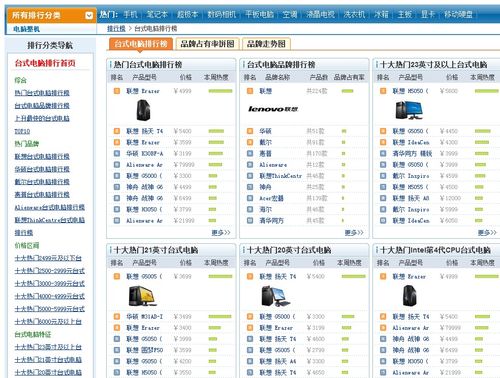
Task: Open 联想台式电脑排行榜 sidebar link
Action: pos(42,157)
